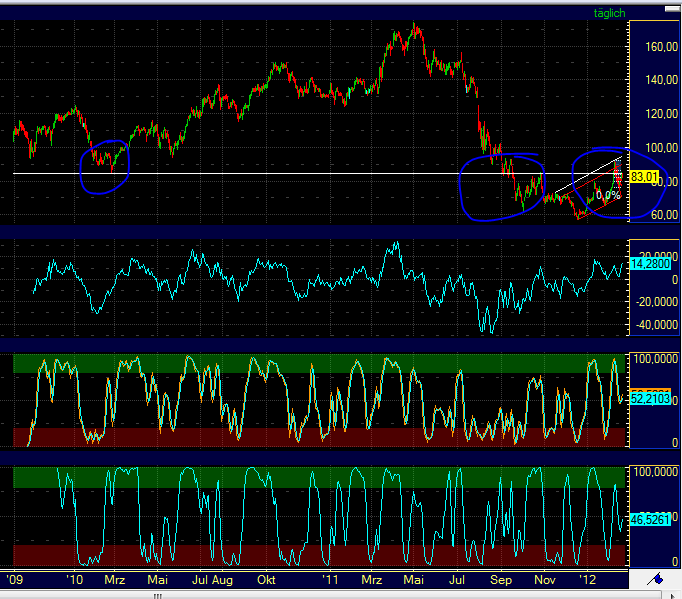This screenshot has height=599, width=682.
Task: Click the Nov date axis label
Action: pyautogui.click(x=545, y=580)
